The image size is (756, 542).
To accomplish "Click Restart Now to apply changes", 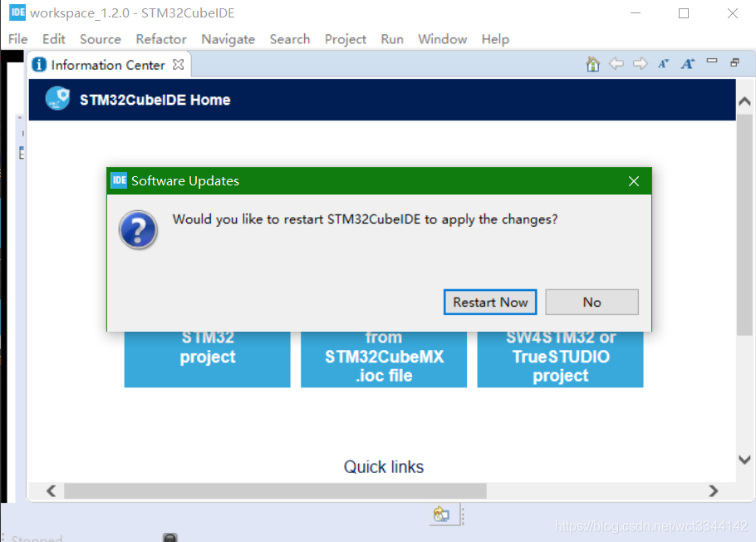I will click(x=490, y=302).
